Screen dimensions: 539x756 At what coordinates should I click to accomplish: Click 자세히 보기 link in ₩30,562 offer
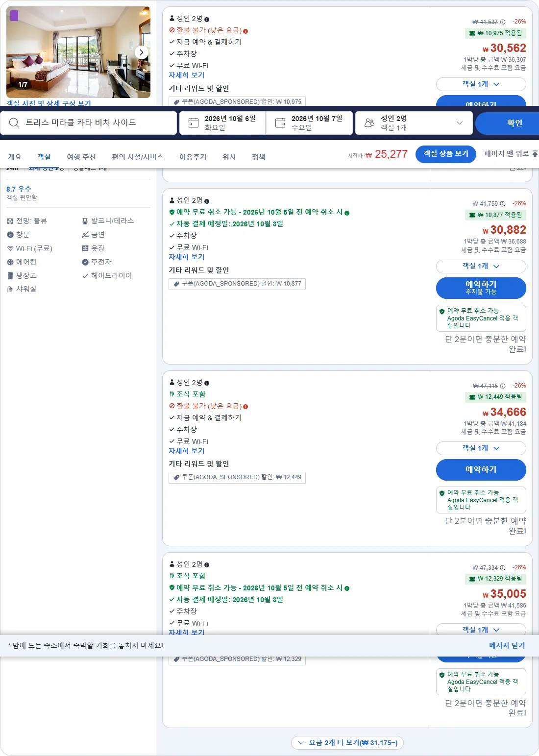(x=187, y=75)
